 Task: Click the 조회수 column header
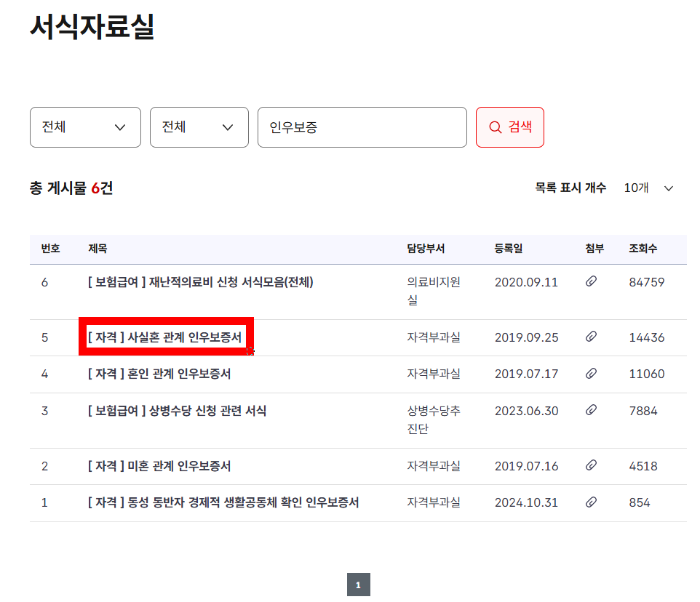point(643,249)
